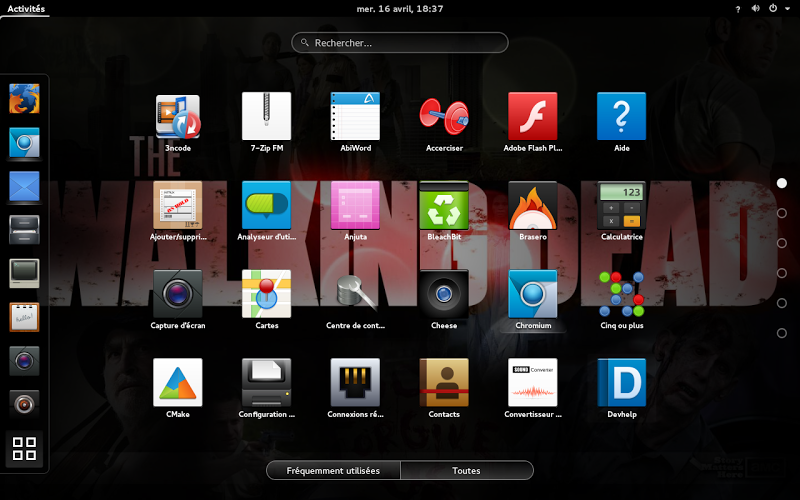Image resolution: width=800 pixels, height=500 pixels.
Task: Go to fifth page indicator dot
Action: (782, 303)
